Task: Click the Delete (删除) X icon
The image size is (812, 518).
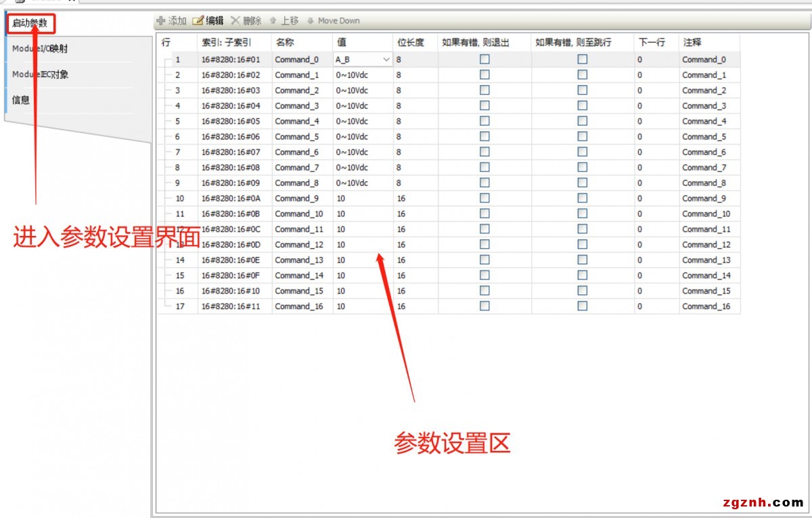Action: [x=235, y=21]
